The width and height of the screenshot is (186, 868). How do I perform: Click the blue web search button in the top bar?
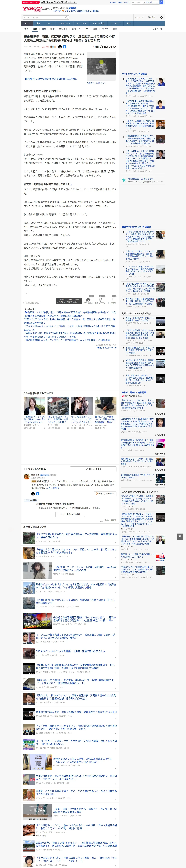(161, 2)
